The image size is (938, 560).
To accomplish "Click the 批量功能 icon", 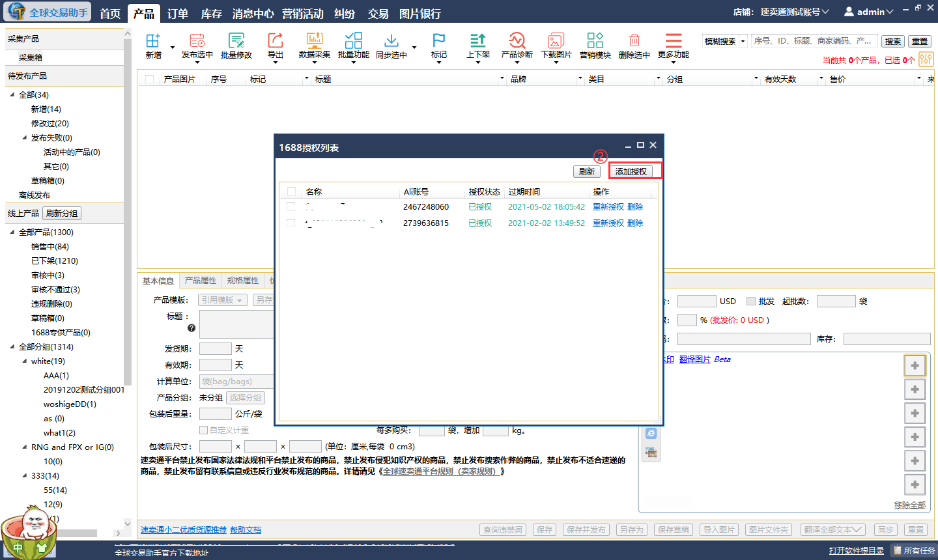I will pyautogui.click(x=354, y=40).
